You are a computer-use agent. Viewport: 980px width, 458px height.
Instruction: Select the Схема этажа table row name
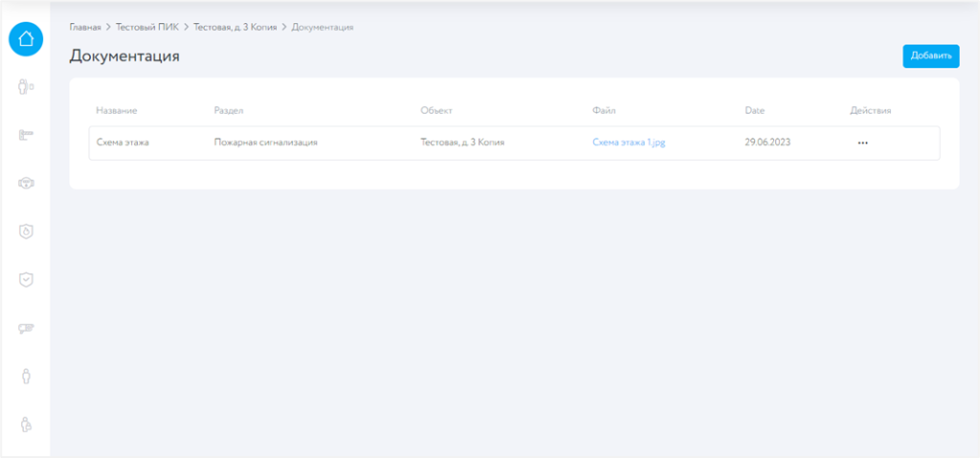[x=122, y=142]
